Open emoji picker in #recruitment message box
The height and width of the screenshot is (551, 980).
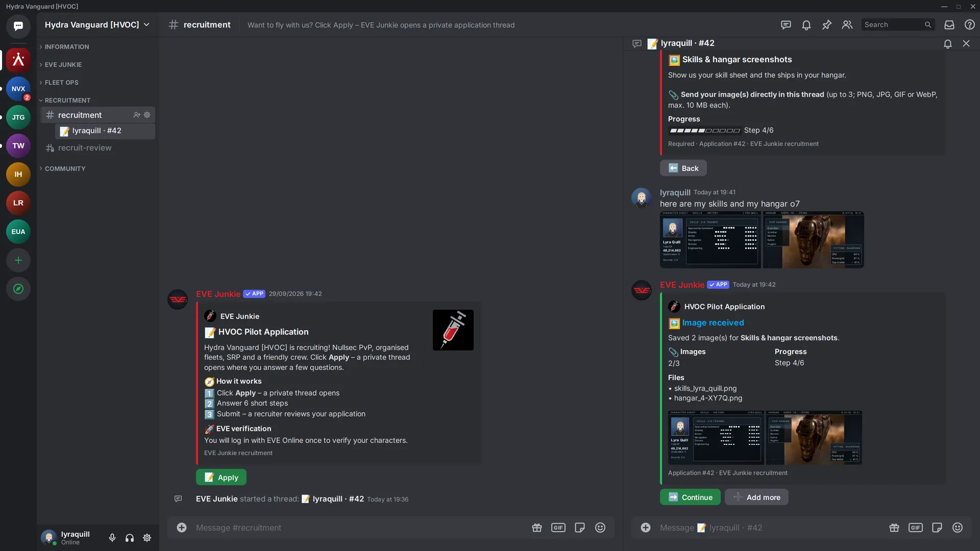point(600,528)
